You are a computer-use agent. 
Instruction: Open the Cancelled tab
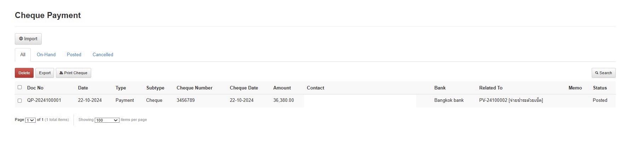coord(103,55)
